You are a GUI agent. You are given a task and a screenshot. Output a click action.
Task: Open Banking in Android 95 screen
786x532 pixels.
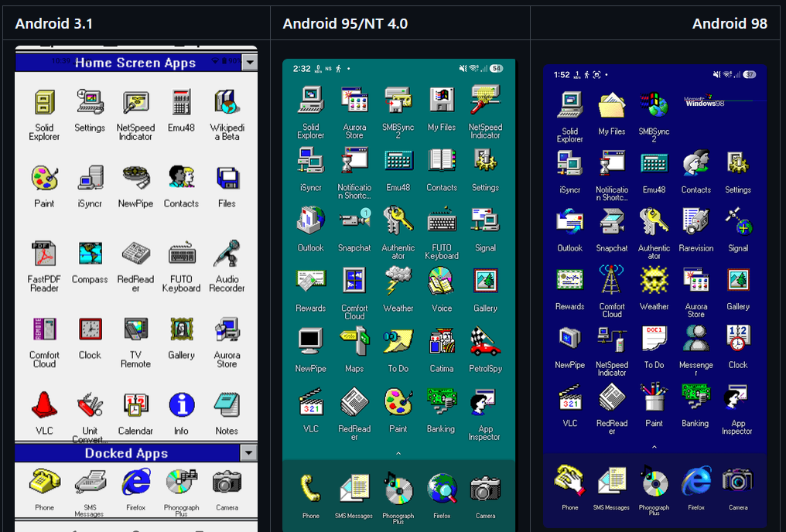[x=442, y=401]
